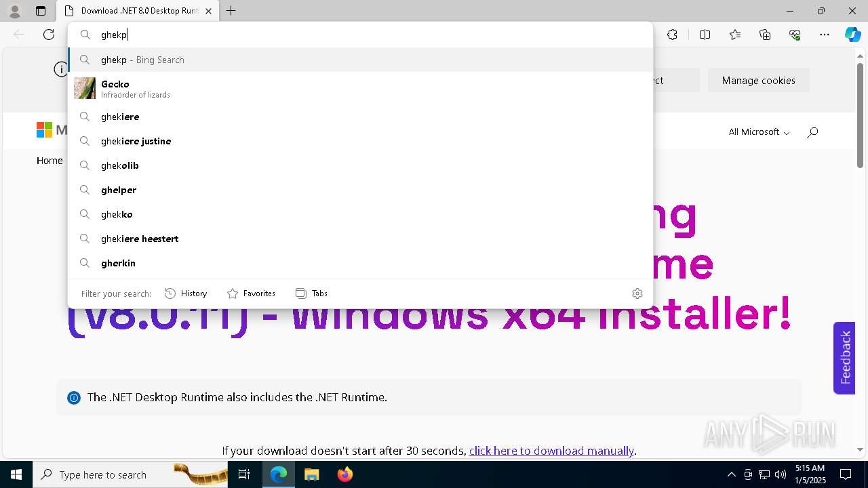Click the Gecko thumbnail image
868x488 pixels.
pyautogui.click(x=85, y=88)
